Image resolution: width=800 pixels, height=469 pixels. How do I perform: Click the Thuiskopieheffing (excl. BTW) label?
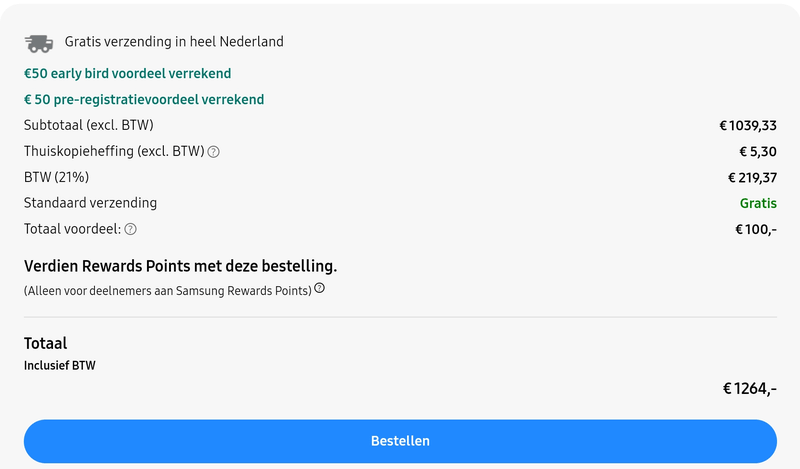tap(114, 151)
